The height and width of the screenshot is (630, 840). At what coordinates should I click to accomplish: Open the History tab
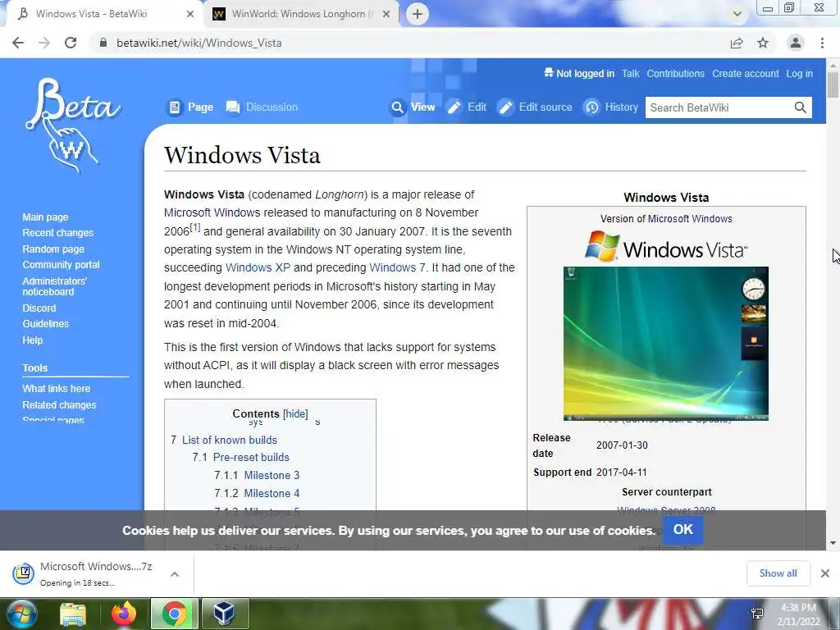pyautogui.click(x=610, y=107)
